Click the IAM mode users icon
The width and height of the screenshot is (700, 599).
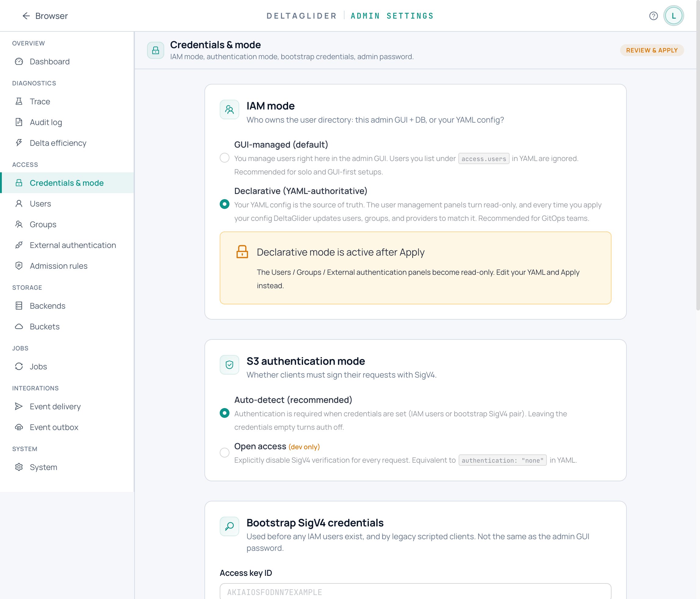[229, 109]
